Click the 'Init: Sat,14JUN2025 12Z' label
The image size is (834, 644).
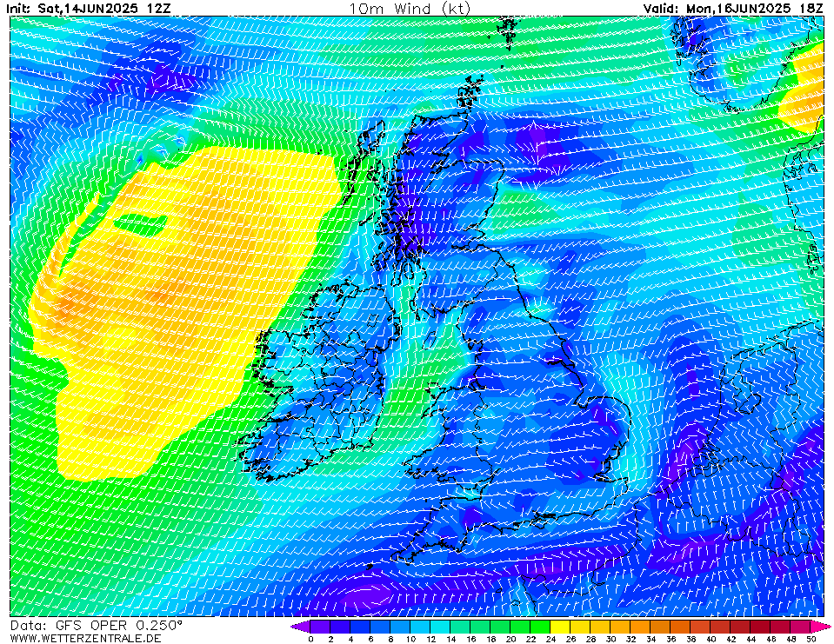(x=88, y=9)
